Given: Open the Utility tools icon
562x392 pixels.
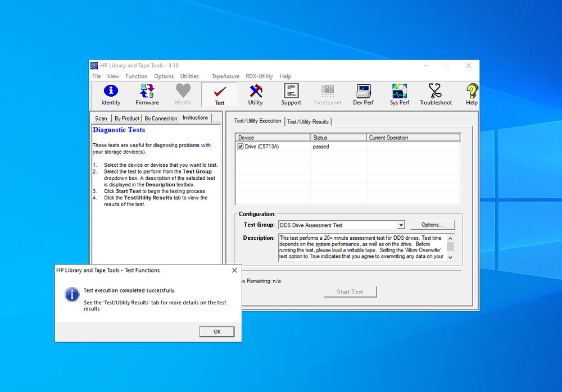Looking at the screenshot, I should pyautogui.click(x=256, y=95).
